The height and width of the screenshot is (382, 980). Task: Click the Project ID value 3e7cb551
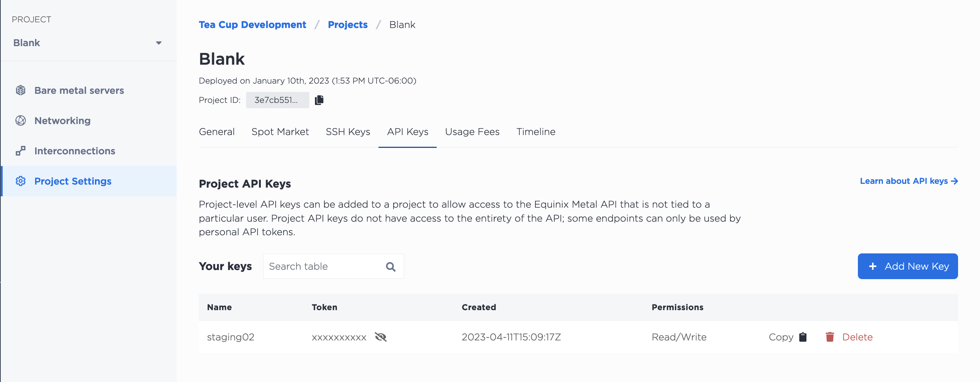click(x=278, y=100)
